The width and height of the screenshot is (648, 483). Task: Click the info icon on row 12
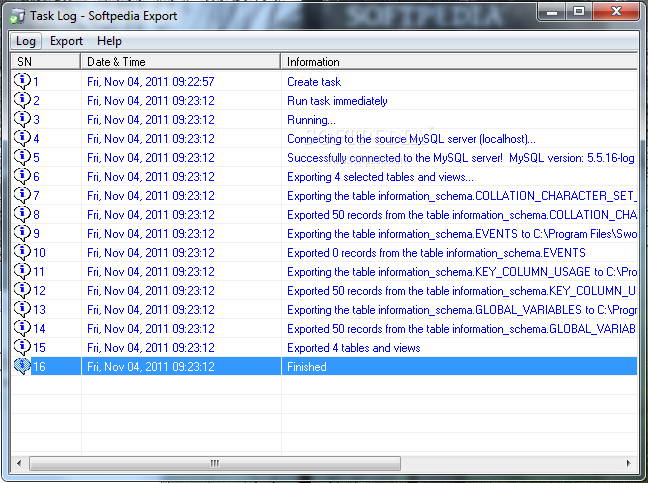coord(22,290)
